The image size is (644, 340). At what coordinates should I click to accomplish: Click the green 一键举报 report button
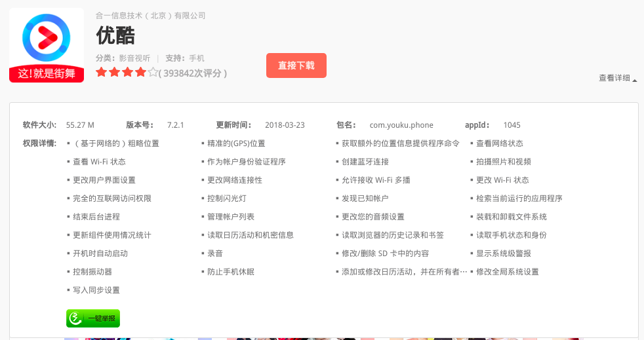pyautogui.click(x=93, y=318)
